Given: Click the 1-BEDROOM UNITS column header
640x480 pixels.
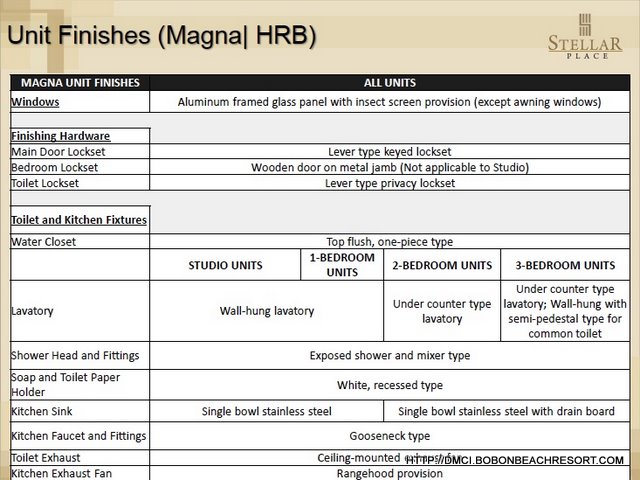Looking at the screenshot, I should 341,265.
